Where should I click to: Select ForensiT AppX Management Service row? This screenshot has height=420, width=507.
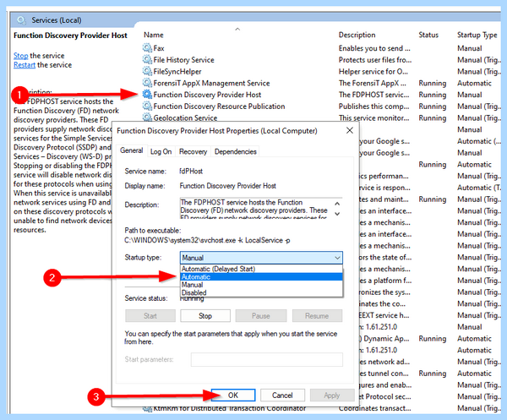click(x=321, y=83)
